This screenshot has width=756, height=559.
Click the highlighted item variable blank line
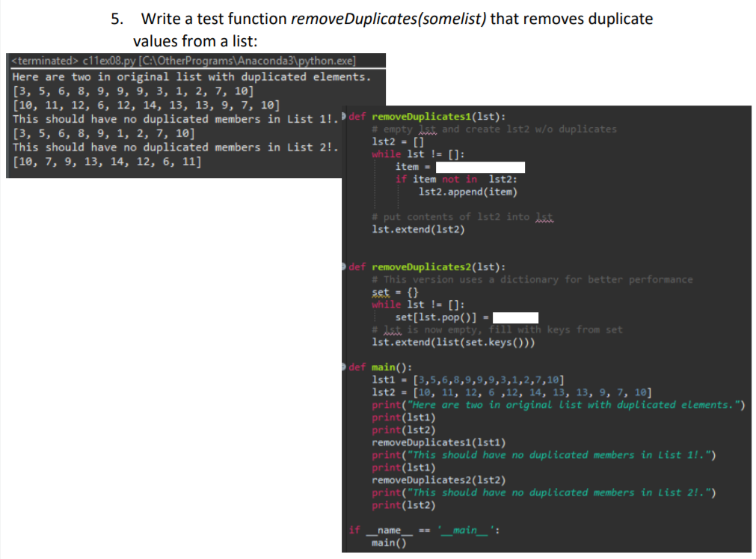(480, 166)
